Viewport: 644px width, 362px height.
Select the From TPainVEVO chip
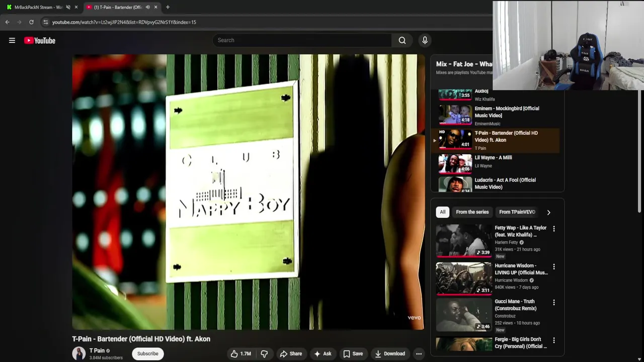(x=517, y=212)
